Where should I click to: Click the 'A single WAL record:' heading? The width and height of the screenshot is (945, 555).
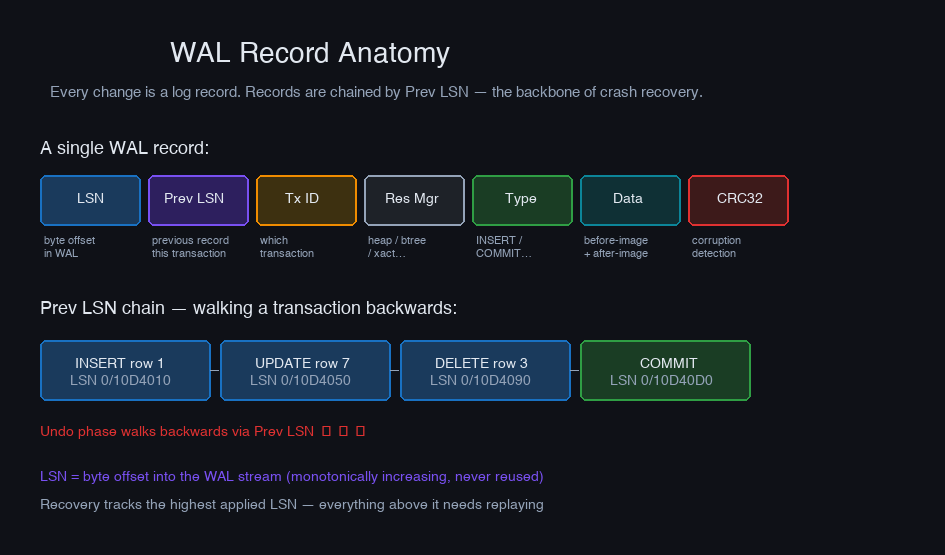pos(124,149)
